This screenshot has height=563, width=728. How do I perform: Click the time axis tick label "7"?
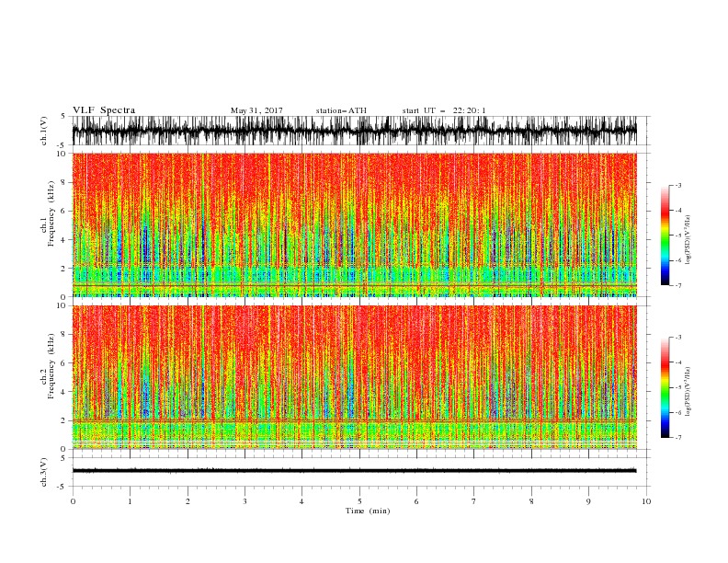click(474, 501)
